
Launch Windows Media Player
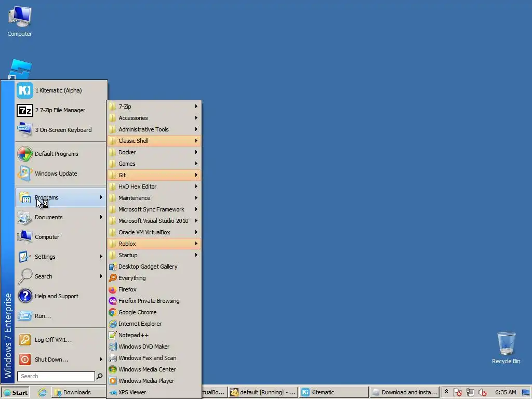154,381
